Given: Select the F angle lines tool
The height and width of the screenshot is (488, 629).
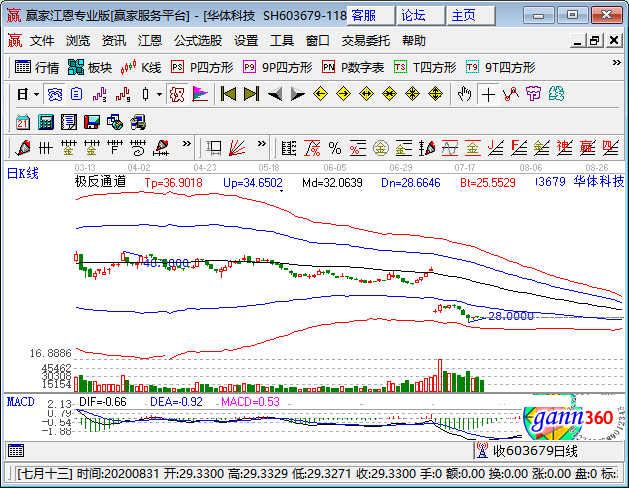Looking at the screenshot, I should pos(519,148).
